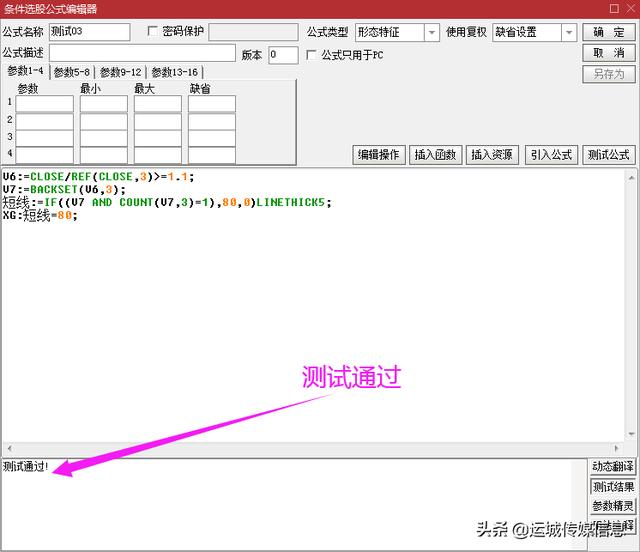Click the XG:短线=80 code line
Screen dimensions: 640x552
tap(40, 215)
